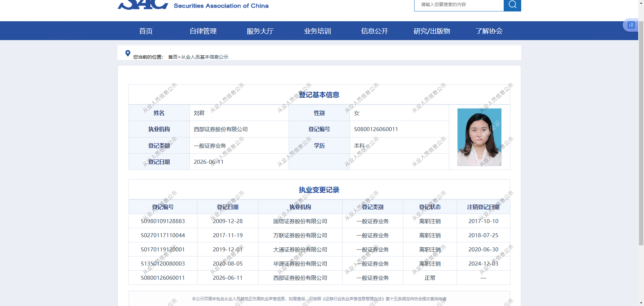
Task: Open the 信息公开 nav menu
Action: click(x=374, y=31)
